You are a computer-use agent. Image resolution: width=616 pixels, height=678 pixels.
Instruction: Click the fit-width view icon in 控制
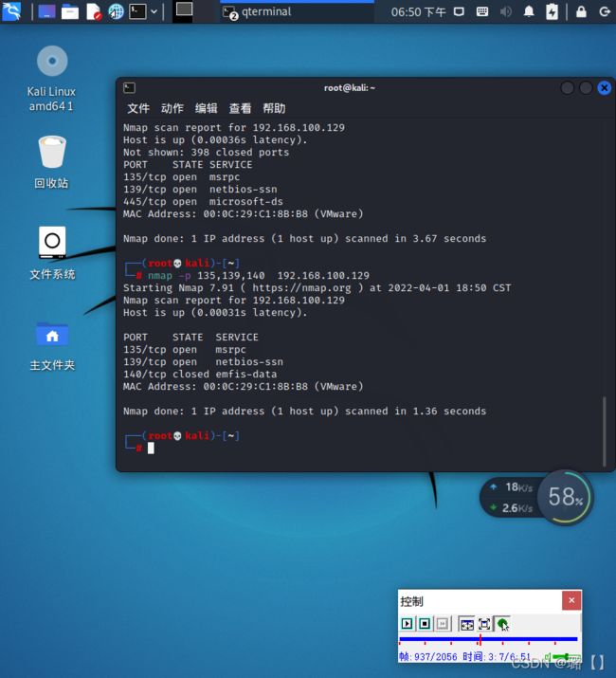(467, 624)
